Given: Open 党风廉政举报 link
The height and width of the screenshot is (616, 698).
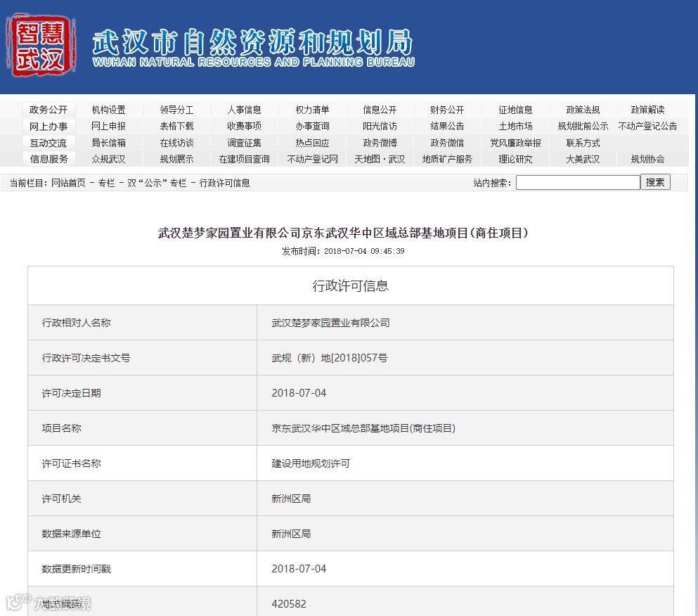Looking at the screenshot, I should pos(515,143).
